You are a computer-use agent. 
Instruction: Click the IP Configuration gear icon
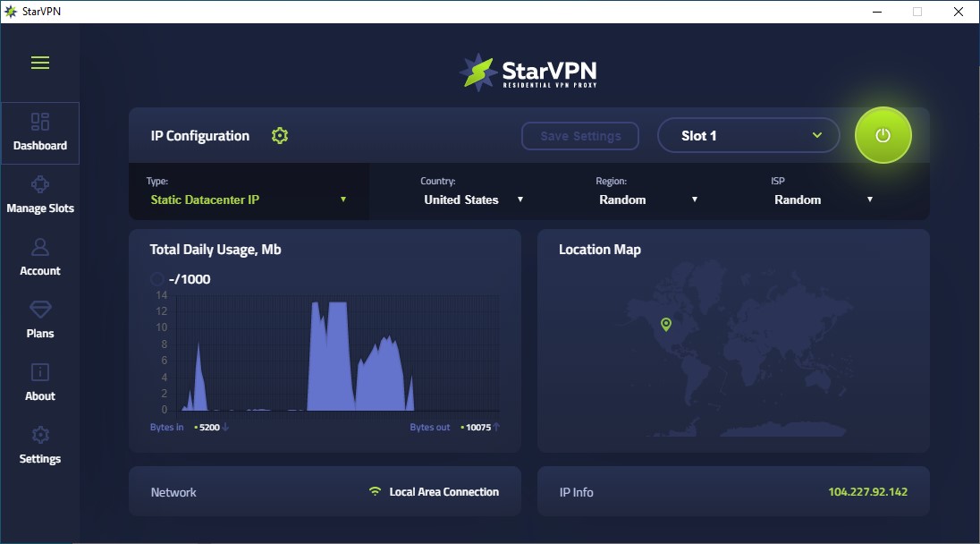[279, 135]
